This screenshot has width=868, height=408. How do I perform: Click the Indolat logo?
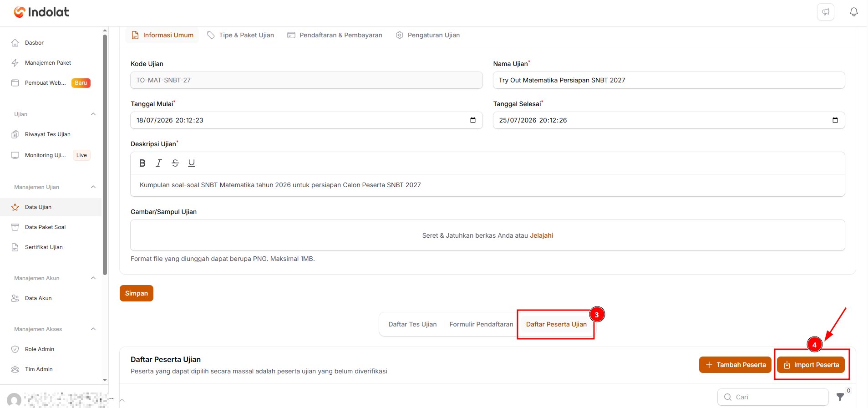(41, 12)
